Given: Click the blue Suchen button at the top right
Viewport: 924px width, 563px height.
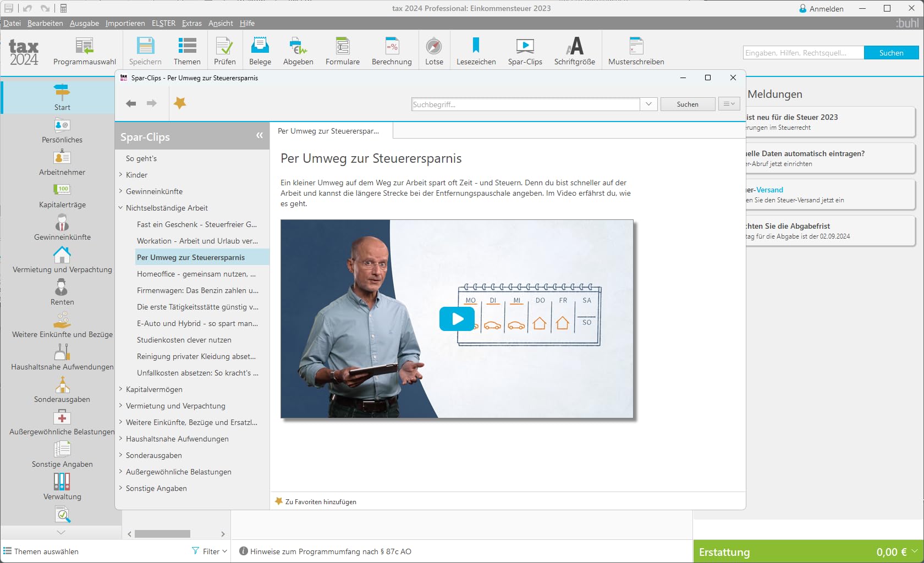Looking at the screenshot, I should click(891, 53).
